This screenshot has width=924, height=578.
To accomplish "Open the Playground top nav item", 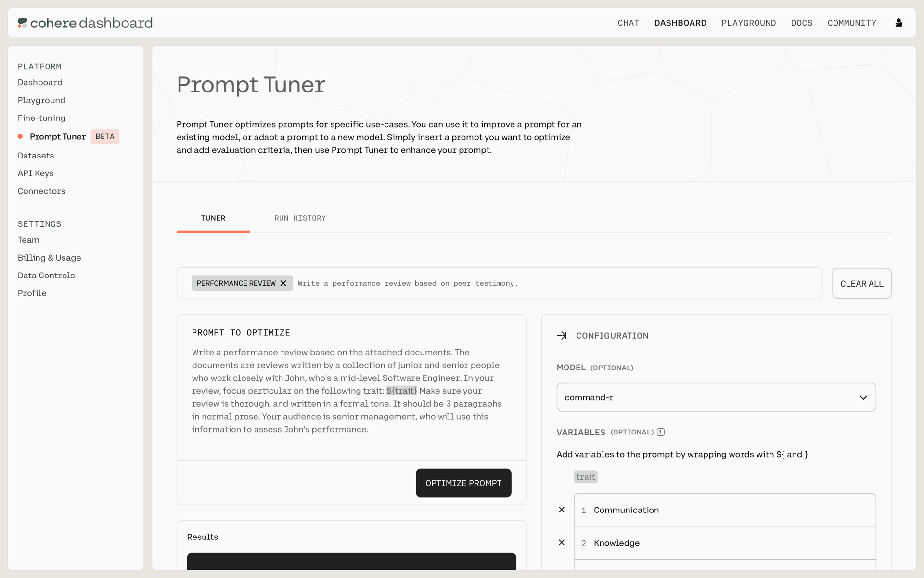I will tap(748, 23).
